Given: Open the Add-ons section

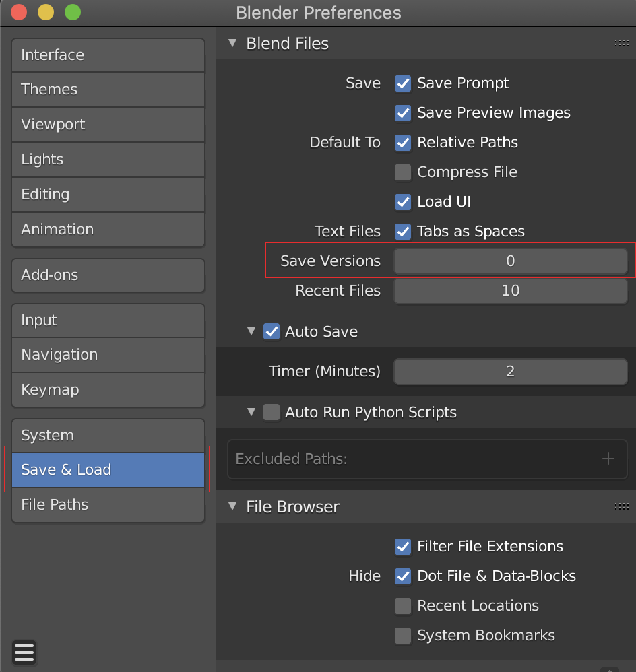Looking at the screenshot, I should click(108, 275).
